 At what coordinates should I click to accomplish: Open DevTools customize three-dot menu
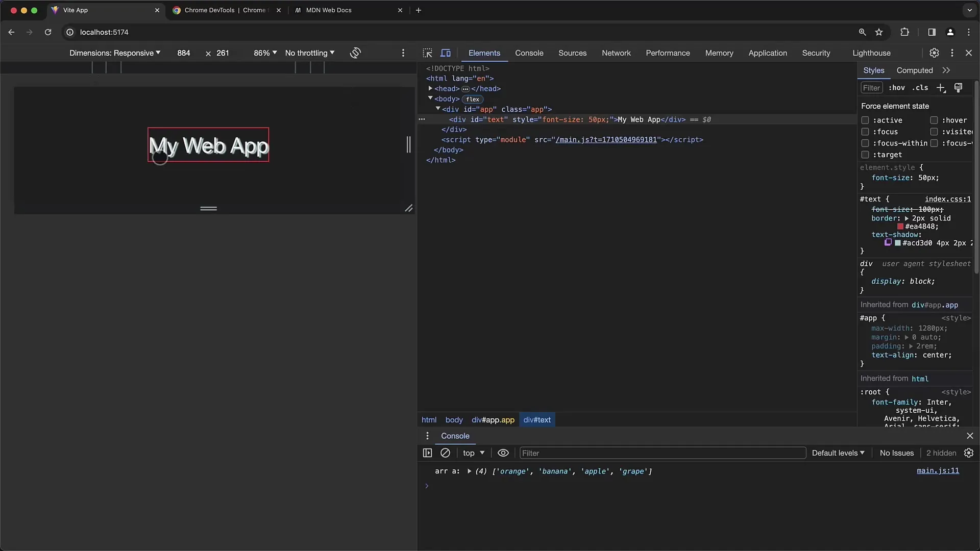click(x=952, y=53)
